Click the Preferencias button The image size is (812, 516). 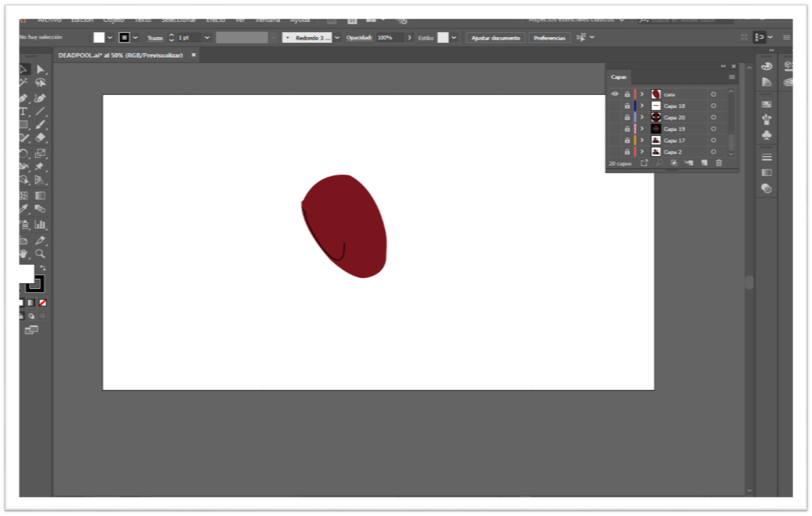pos(549,38)
